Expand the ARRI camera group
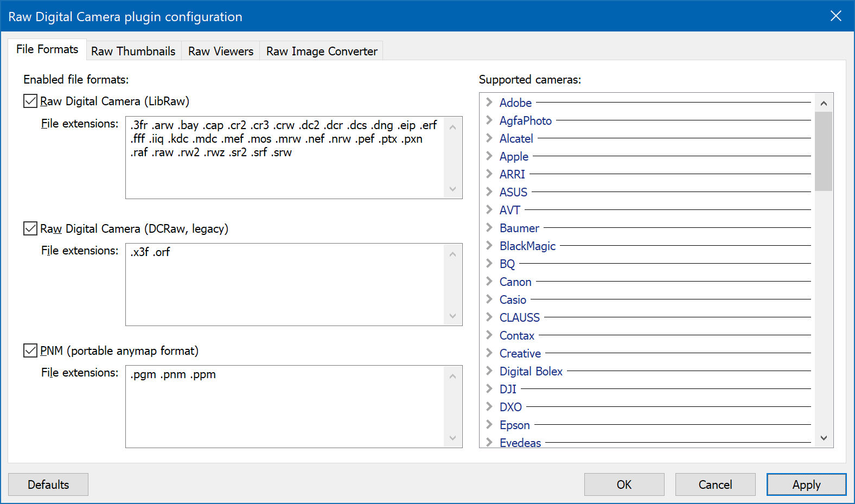Screen dimensions: 855x504 (x=489, y=174)
